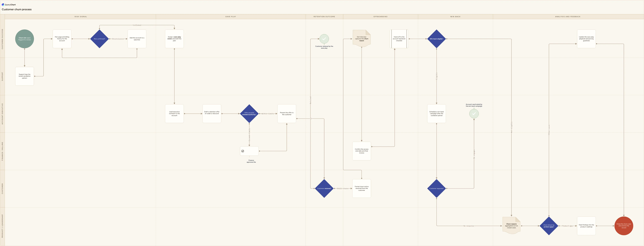Click the 'RETENTION OUTCOME' column header
644x246 pixels.
(324, 17)
